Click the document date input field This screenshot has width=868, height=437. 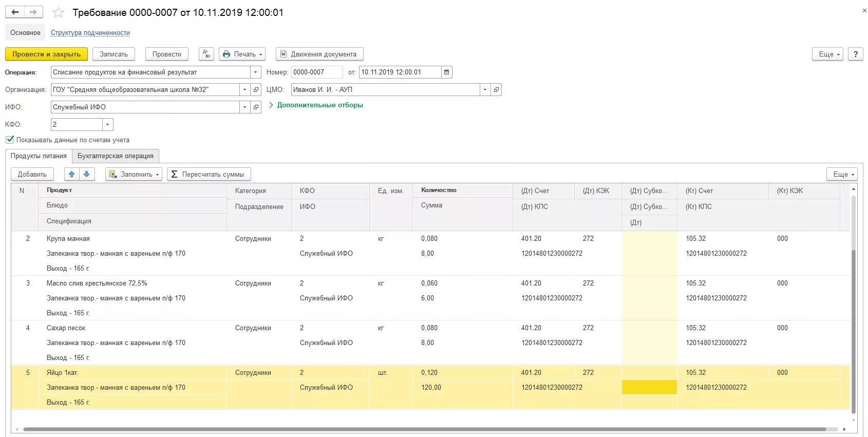[400, 72]
